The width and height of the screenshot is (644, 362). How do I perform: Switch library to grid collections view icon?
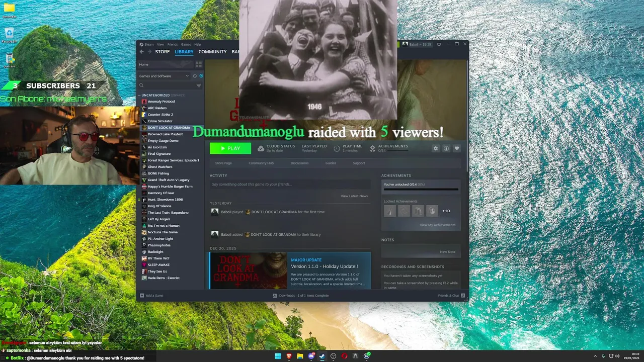199,64
